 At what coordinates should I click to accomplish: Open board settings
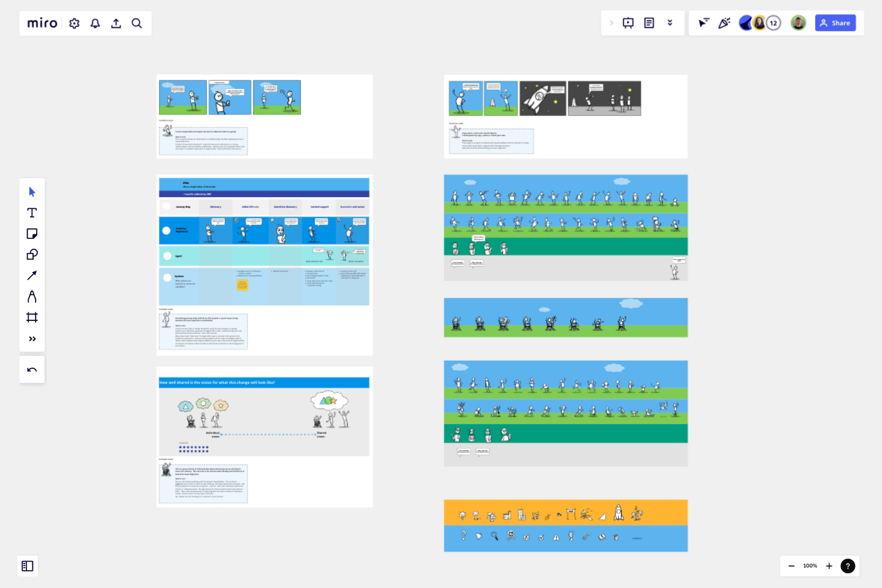click(74, 23)
